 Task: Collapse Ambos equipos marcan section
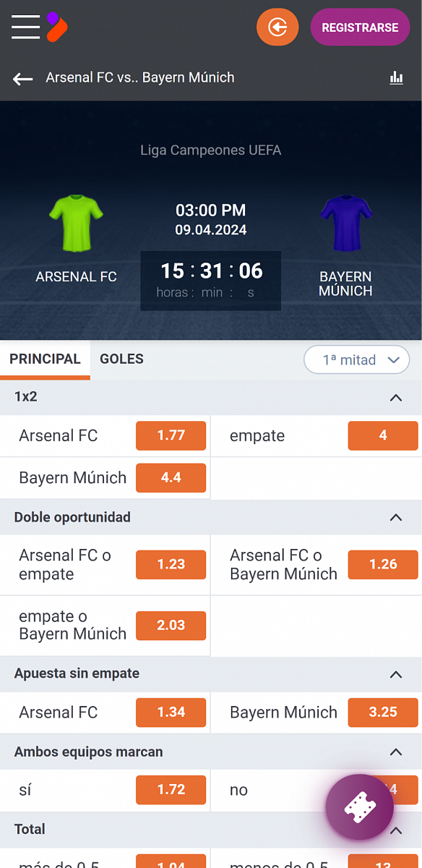[395, 752]
